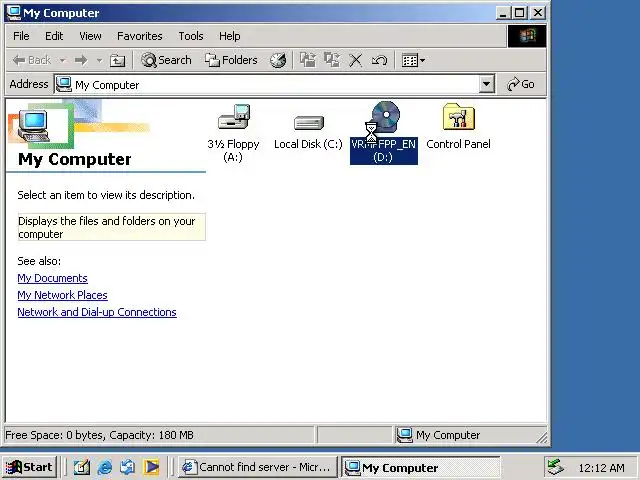Click the system tray network icon
The width and height of the screenshot is (640, 480).
(x=556, y=467)
